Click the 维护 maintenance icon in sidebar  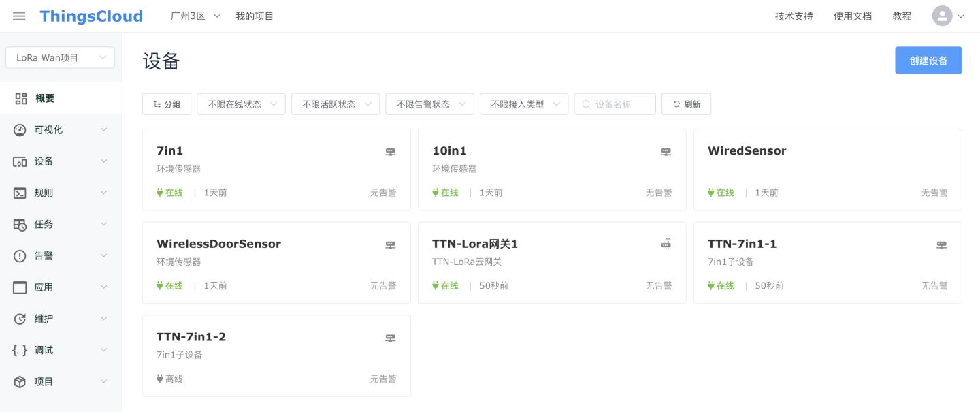click(20, 319)
